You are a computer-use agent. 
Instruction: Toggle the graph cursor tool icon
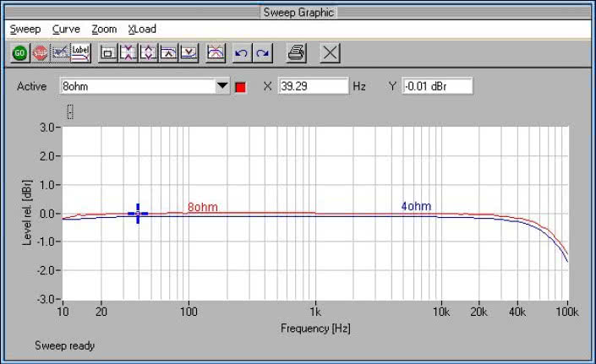point(60,52)
